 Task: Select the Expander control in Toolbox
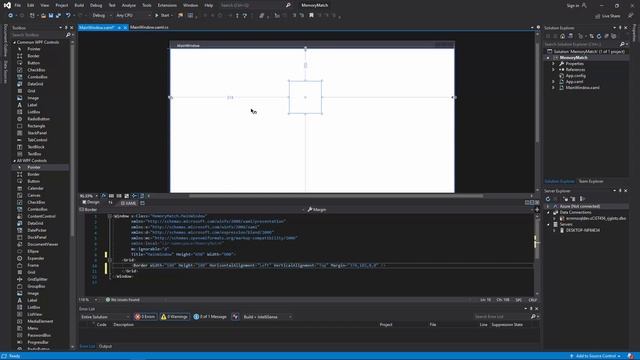[36, 258]
